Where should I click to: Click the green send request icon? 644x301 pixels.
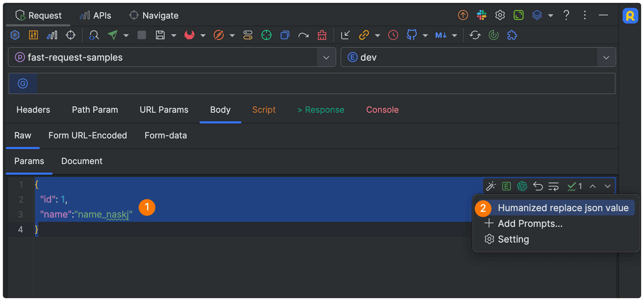(113, 35)
